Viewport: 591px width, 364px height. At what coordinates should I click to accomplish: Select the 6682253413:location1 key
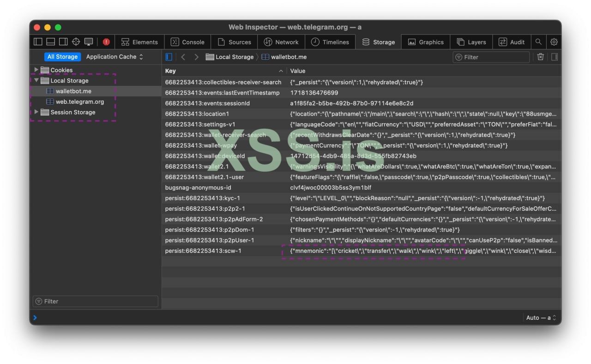[x=197, y=114]
